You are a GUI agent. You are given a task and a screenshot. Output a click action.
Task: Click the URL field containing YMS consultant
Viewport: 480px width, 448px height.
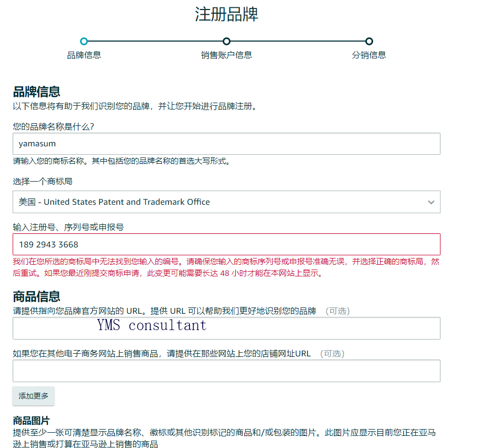(x=226, y=328)
